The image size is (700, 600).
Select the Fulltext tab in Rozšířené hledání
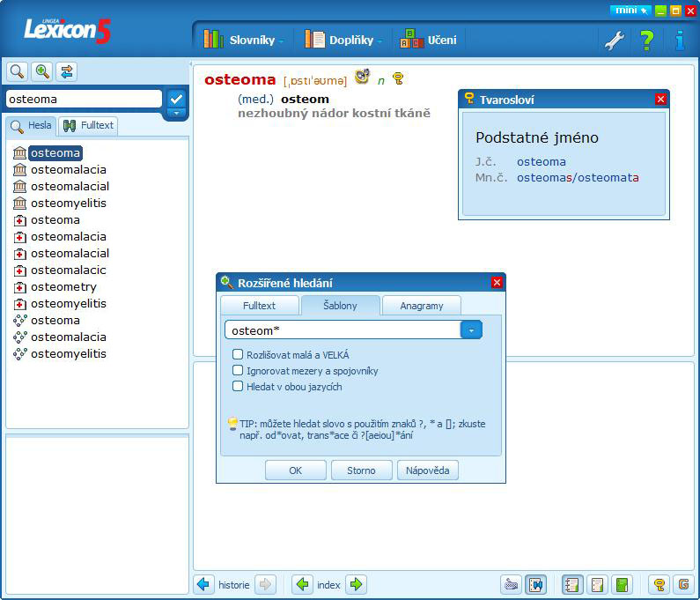(260, 306)
